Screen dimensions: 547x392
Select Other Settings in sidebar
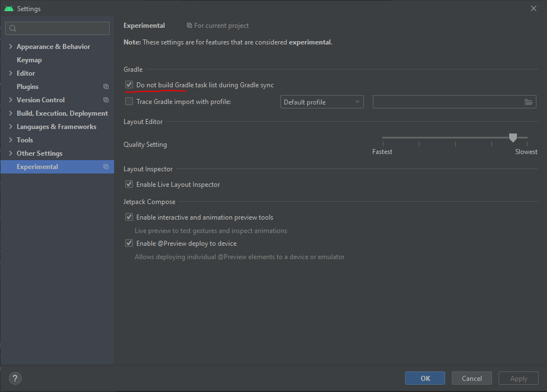click(x=38, y=153)
